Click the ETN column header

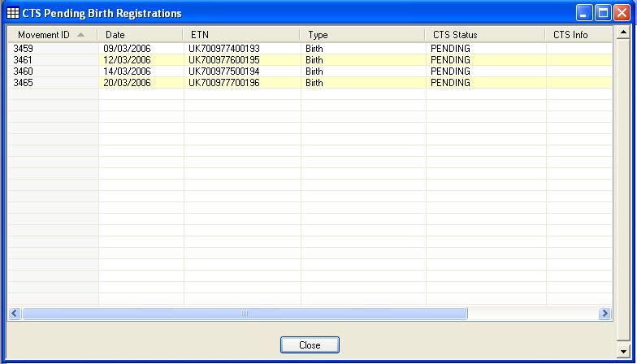point(241,35)
